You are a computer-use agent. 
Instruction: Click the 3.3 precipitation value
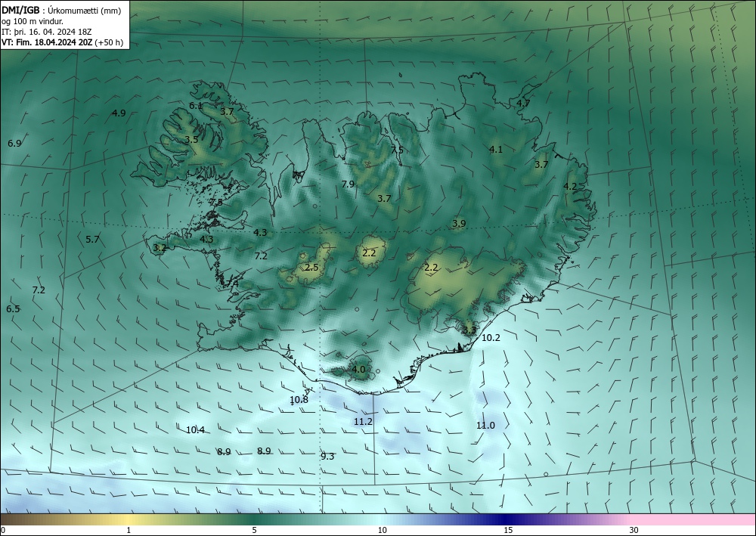469,330
